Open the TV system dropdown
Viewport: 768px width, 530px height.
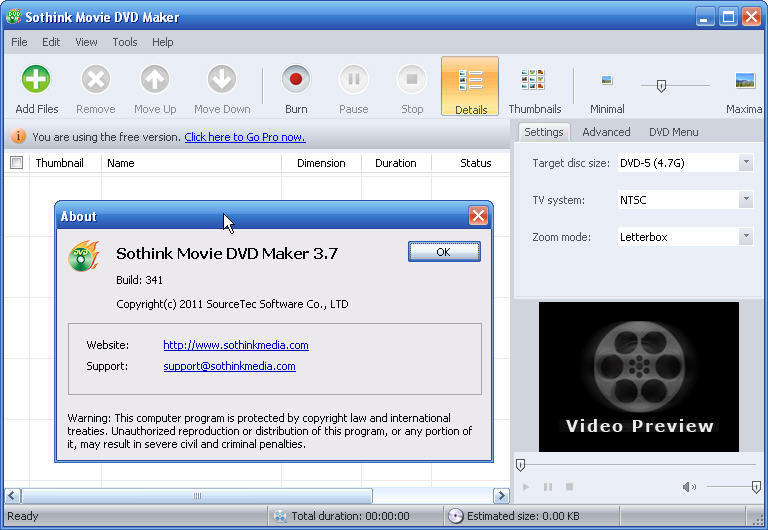point(745,200)
